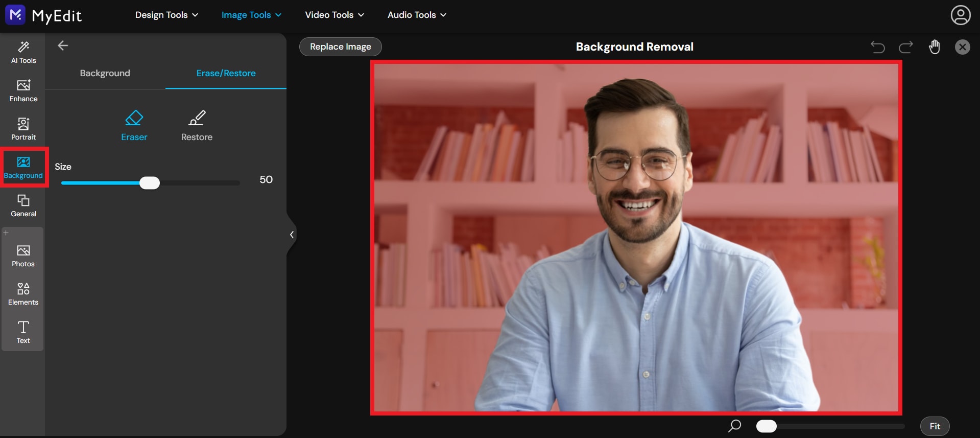Viewport: 980px width, 438px height.
Task: Click the zoom slider handle
Action: (x=766, y=426)
